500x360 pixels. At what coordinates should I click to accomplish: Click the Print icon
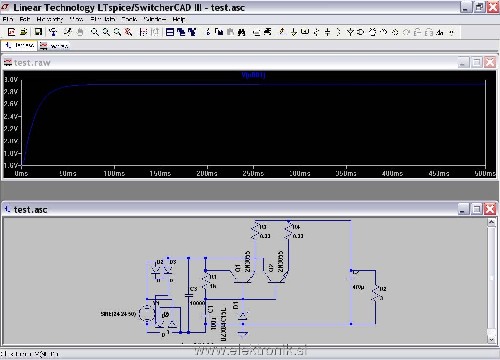pyautogui.click(x=267, y=32)
